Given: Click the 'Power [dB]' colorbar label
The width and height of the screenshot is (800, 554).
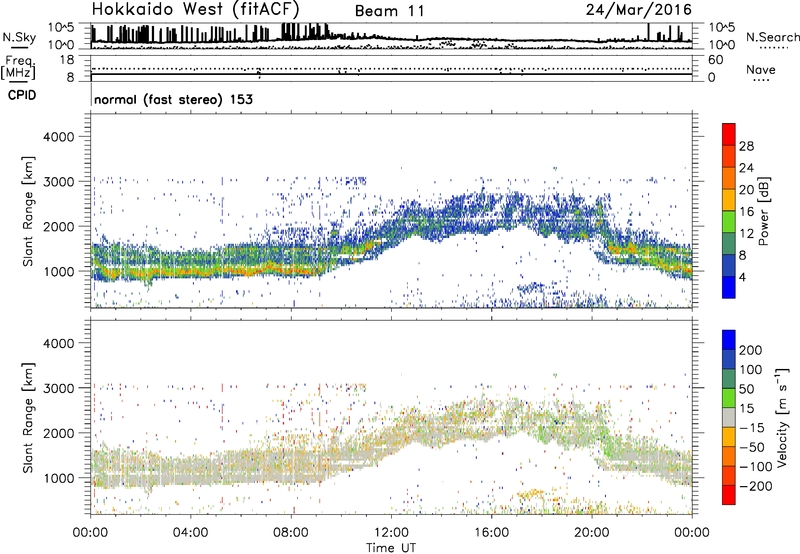Looking at the screenshot, I should [763, 211].
